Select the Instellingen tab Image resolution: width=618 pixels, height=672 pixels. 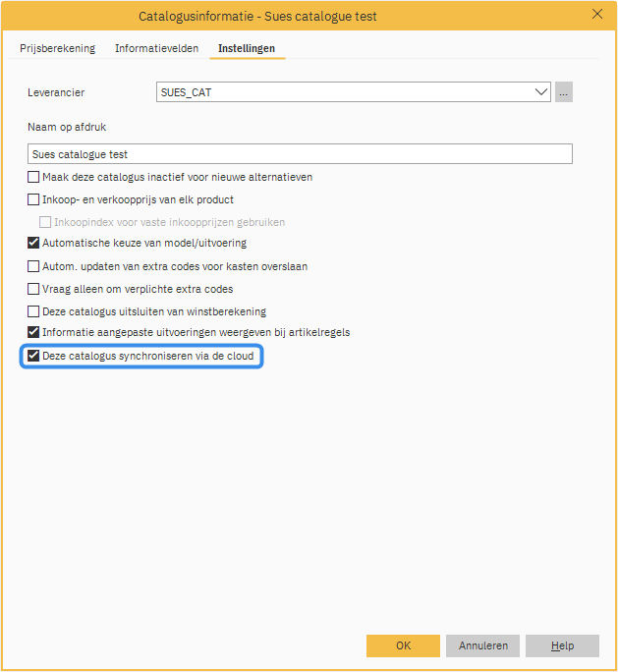[247, 48]
